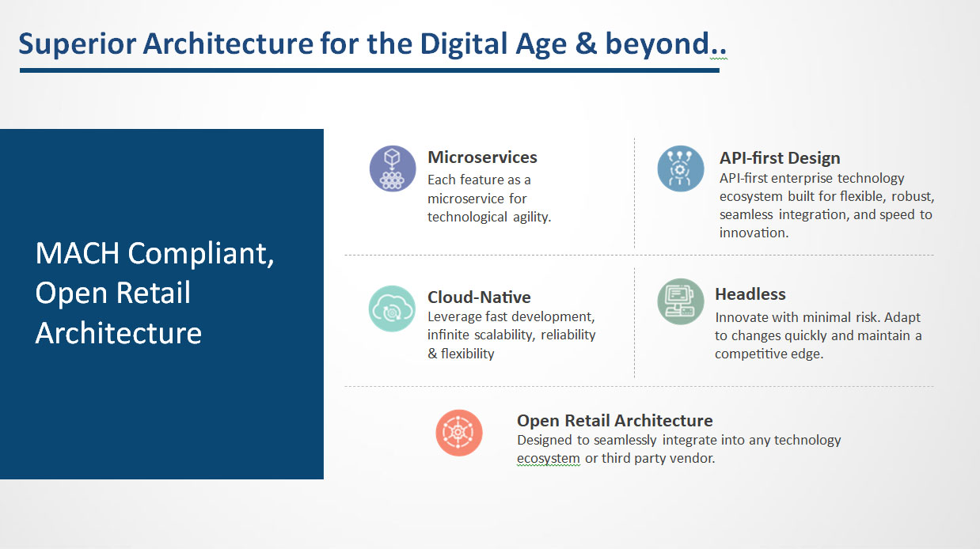Select the 'Innovate with minimal risk' paragraph

[818, 335]
